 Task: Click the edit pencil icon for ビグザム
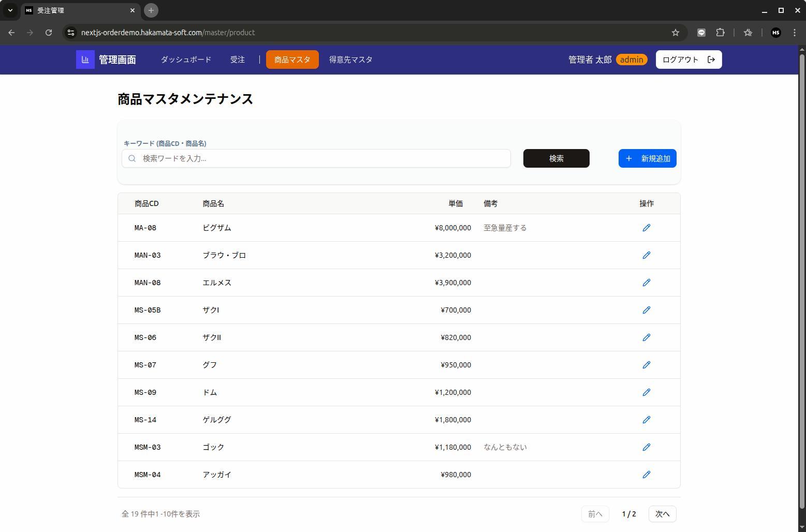(646, 228)
